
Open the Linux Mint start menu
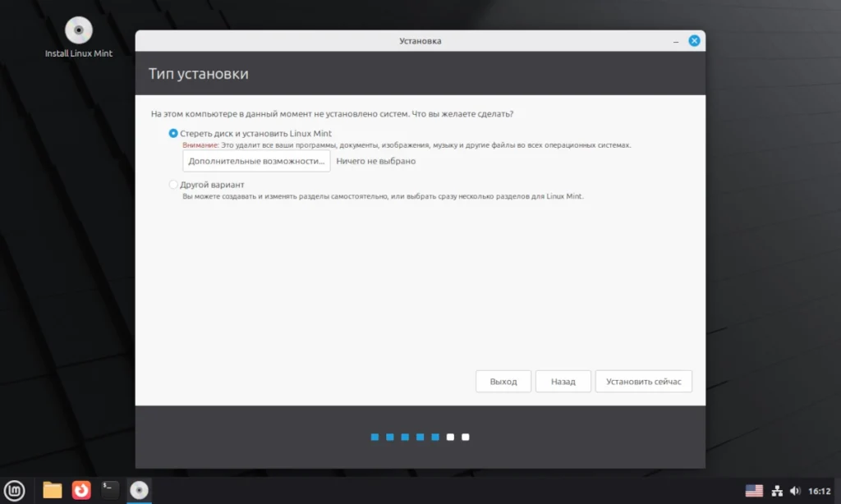pos(15,491)
